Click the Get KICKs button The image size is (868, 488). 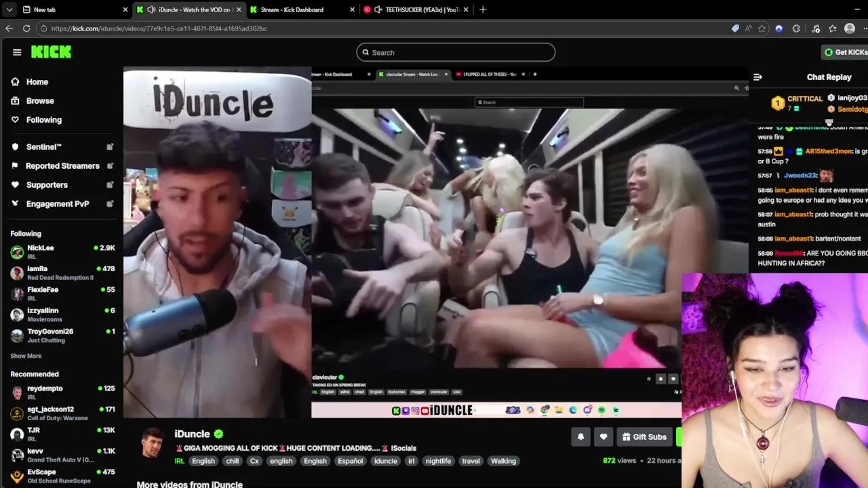pos(845,52)
